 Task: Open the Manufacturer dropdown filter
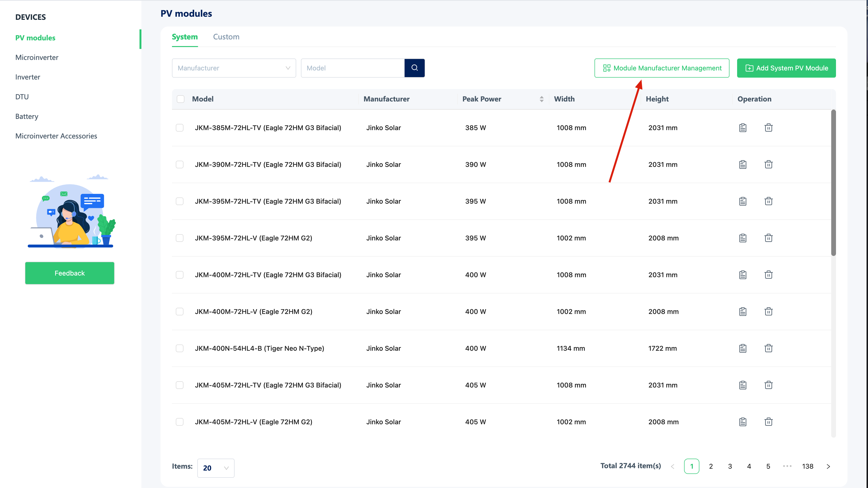[x=234, y=68]
